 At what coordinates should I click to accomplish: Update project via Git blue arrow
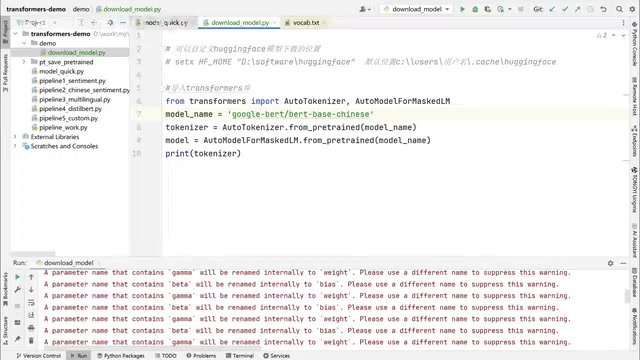[x=552, y=9]
